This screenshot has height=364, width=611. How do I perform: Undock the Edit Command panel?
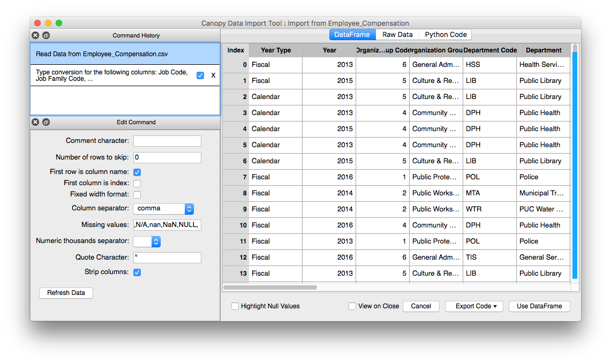point(46,122)
